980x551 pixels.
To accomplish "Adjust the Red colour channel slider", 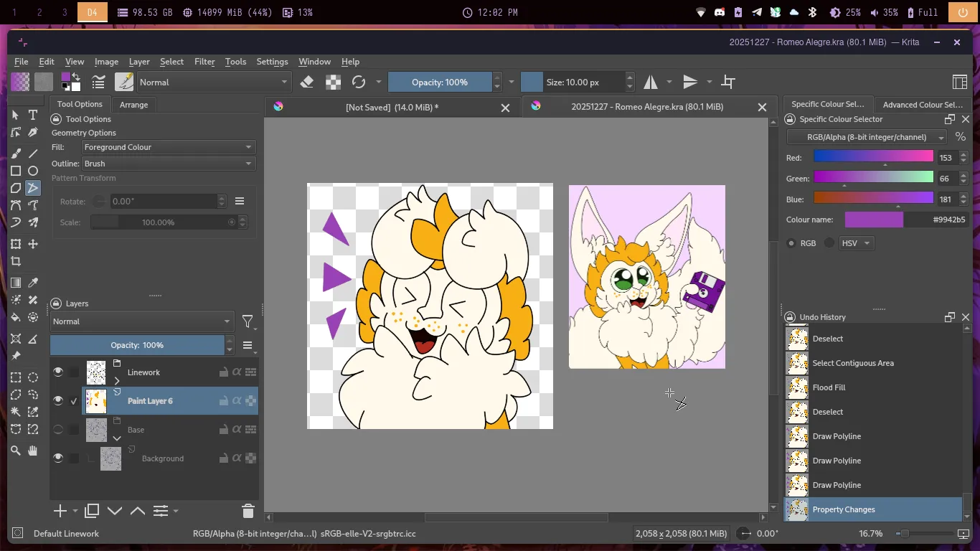I will [x=873, y=156].
